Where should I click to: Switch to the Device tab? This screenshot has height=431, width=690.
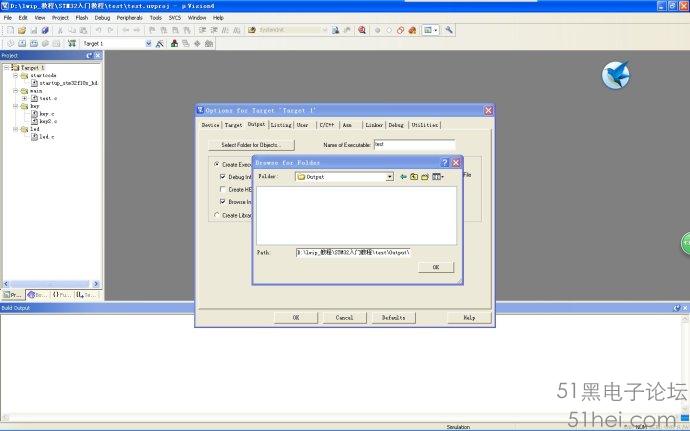[x=210, y=125]
